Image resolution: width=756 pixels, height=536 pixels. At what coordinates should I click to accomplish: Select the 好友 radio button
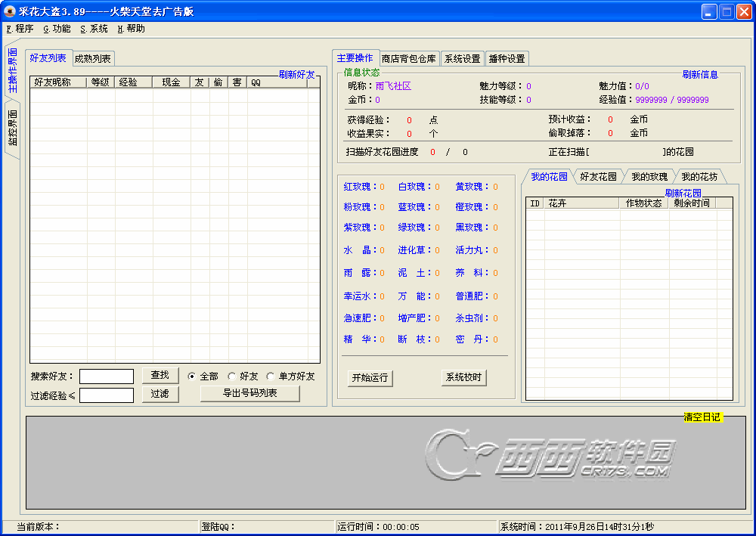click(x=232, y=376)
